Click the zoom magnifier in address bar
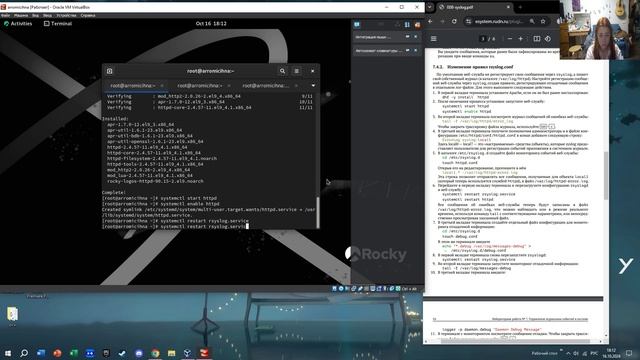Screen dimensions: 640x360 pyautogui.click(x=532, y=21)
